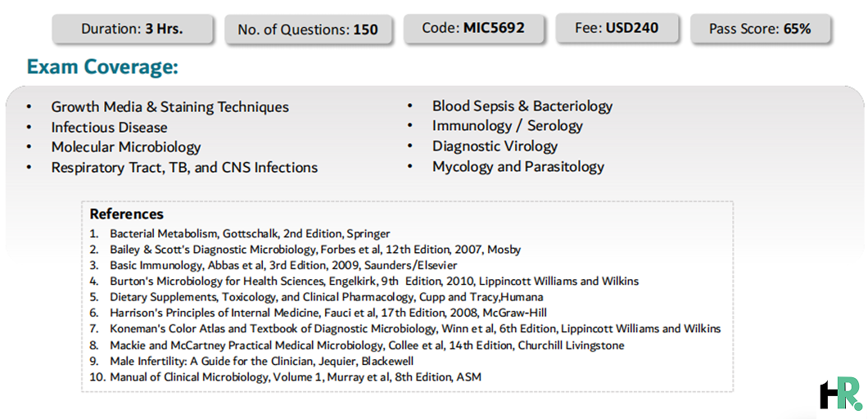This screenshot has height=419, width=868.
Task: Click Manual of Clinical Microbiology reference
Action: click(296, 377)
